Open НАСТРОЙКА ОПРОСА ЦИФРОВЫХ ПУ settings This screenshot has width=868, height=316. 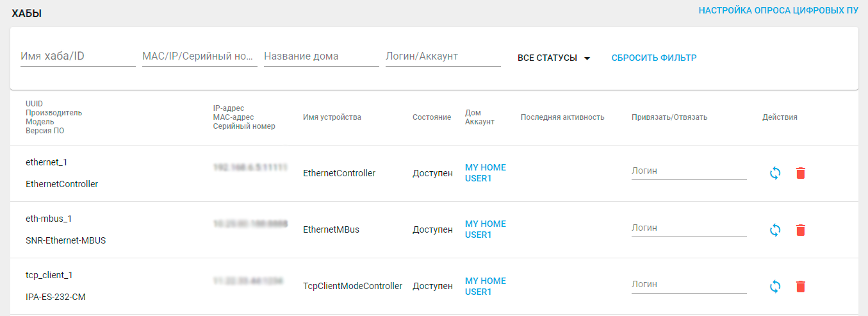tap(778, 10)
